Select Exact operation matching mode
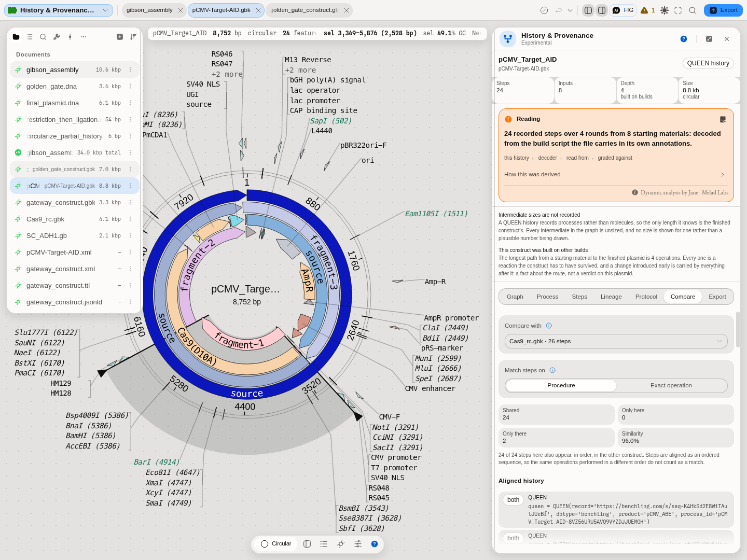Image resolution: width=747 pixels, height=560 pixels. tap(671, 385)
